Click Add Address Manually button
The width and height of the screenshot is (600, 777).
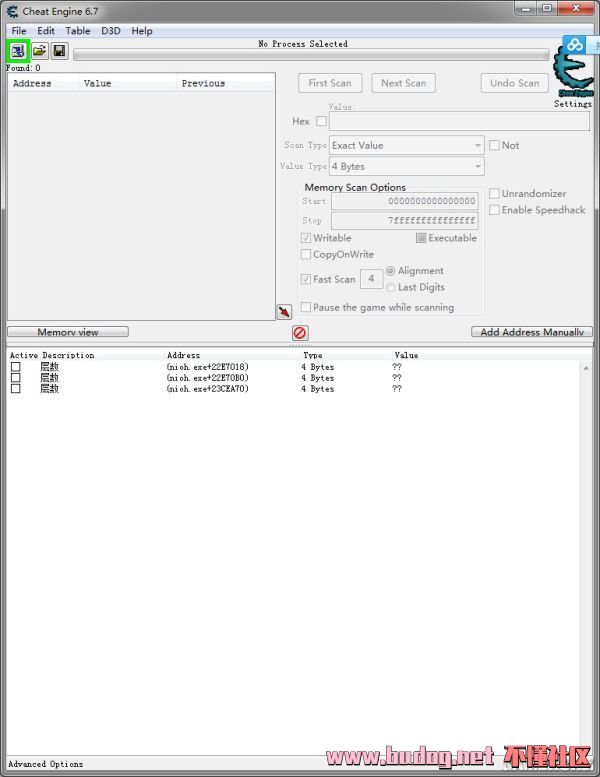click(x=532, y=332)
